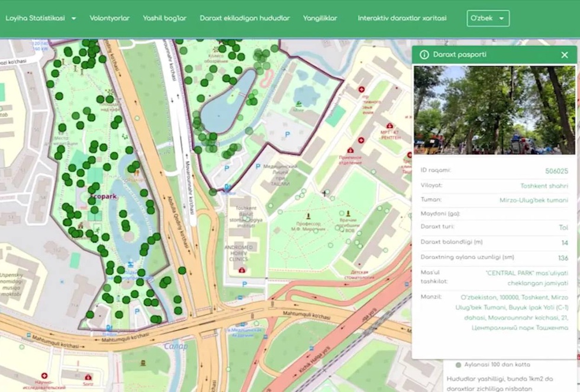Select the Soriz red medical map marker

click(x=88, y=377)
